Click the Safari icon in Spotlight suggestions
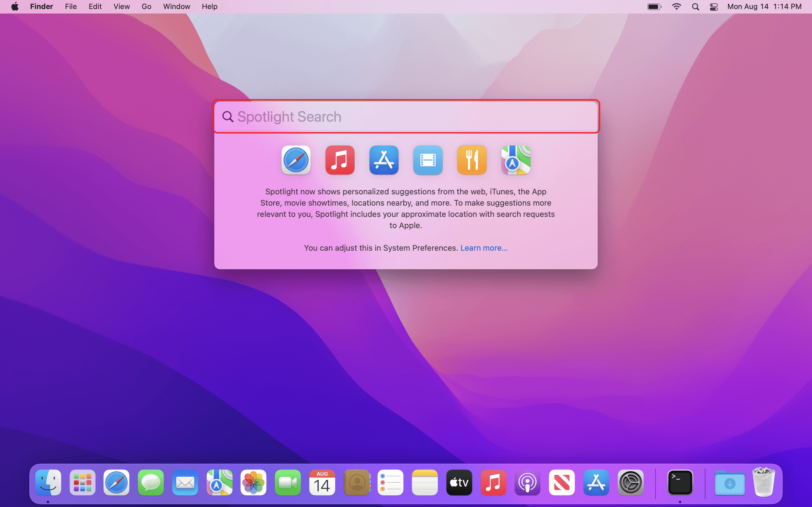The image size is (812, 507). pyautogui.click(x=296, y=160)
